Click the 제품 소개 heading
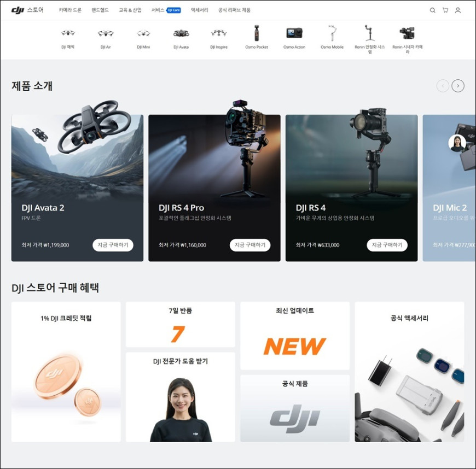Image resolution: width=476 pixels, height=469 pixels. click(32, 86)
